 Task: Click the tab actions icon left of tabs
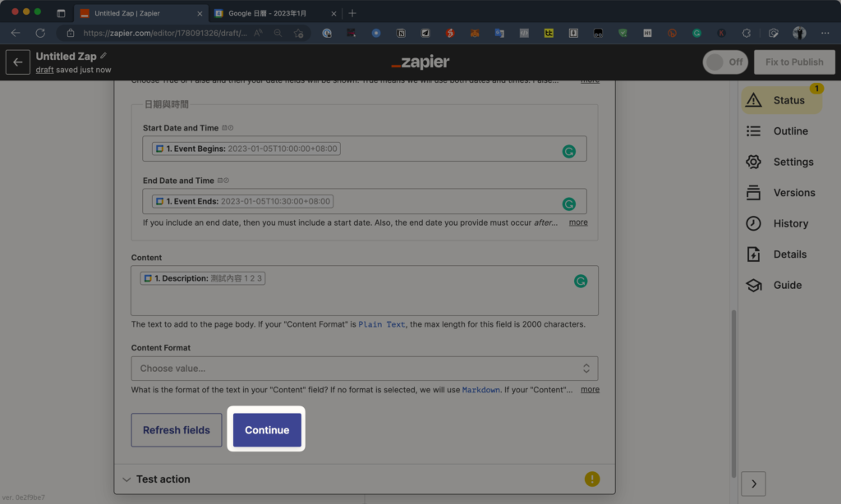61,13
